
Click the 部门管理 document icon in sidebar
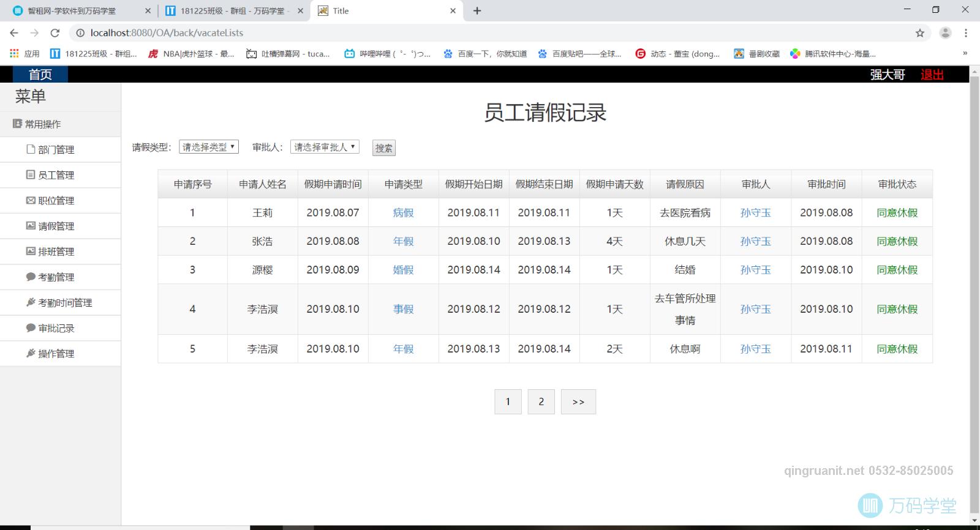[x=31, y=149]
